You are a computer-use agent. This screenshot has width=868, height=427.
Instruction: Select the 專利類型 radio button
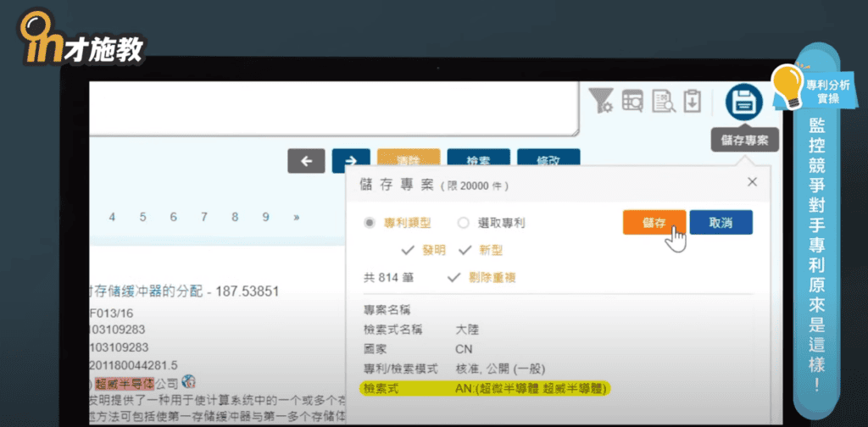(x=370, y=223)
